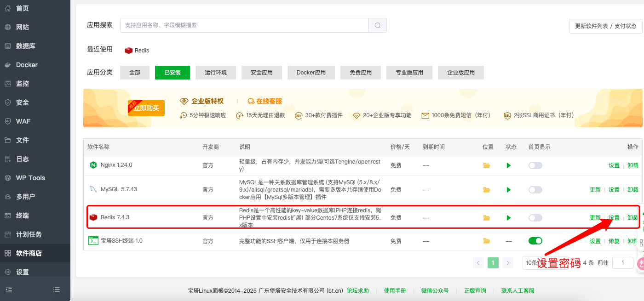Click the application search input field
The height and width of the screenshot is (301, 644).
click(244, 25)
